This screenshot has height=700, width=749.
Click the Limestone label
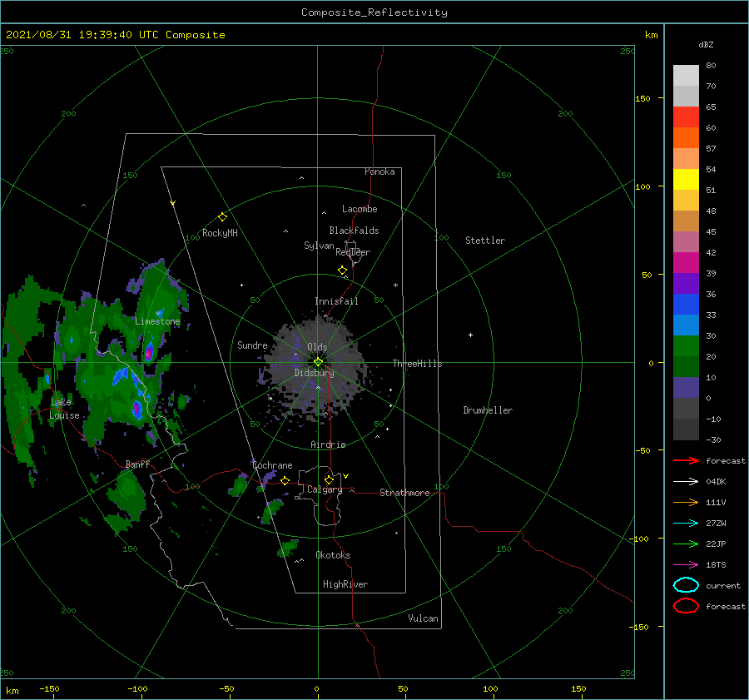coord(157,321)
